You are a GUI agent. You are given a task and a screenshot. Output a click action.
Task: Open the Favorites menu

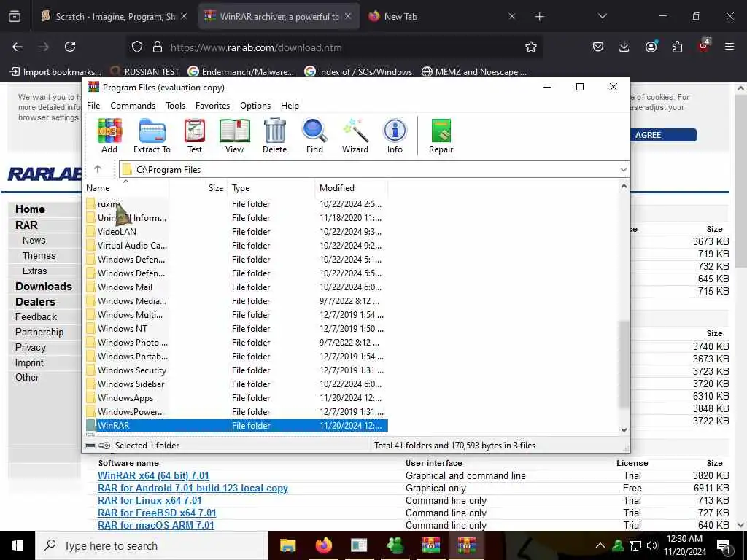tap(212, 106)
